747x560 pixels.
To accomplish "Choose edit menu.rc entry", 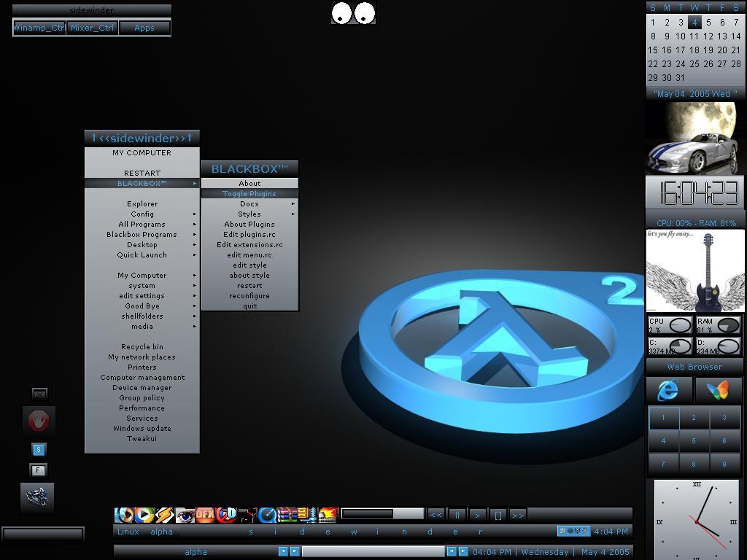I will pos(249,254).
